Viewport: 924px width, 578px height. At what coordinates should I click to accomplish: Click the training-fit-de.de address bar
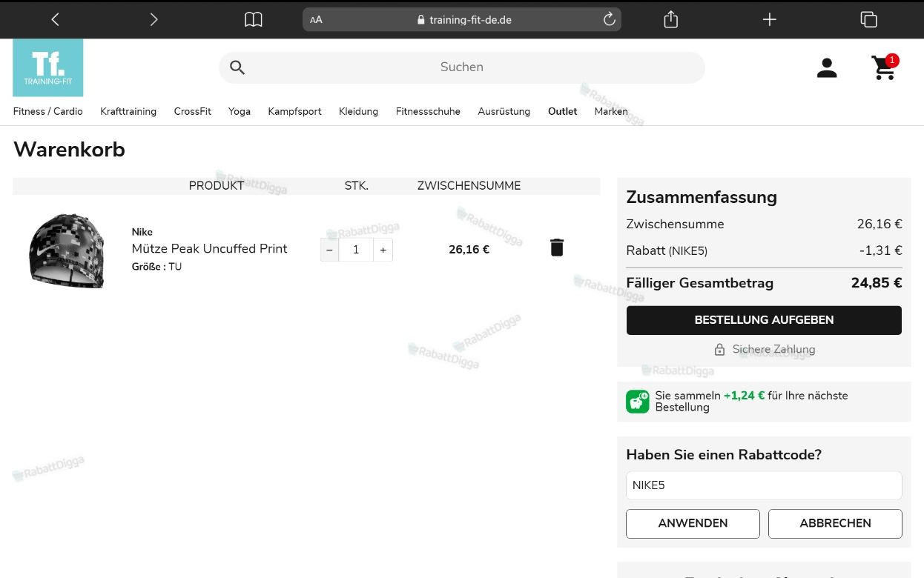tap(462, 20)
